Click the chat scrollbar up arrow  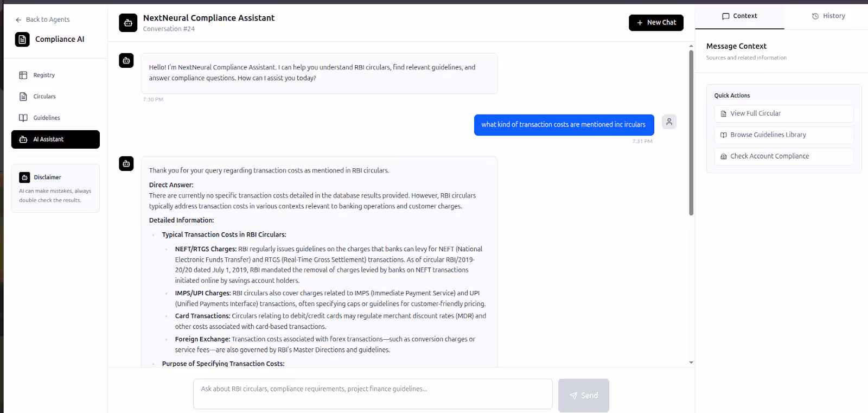click(691, 46)
